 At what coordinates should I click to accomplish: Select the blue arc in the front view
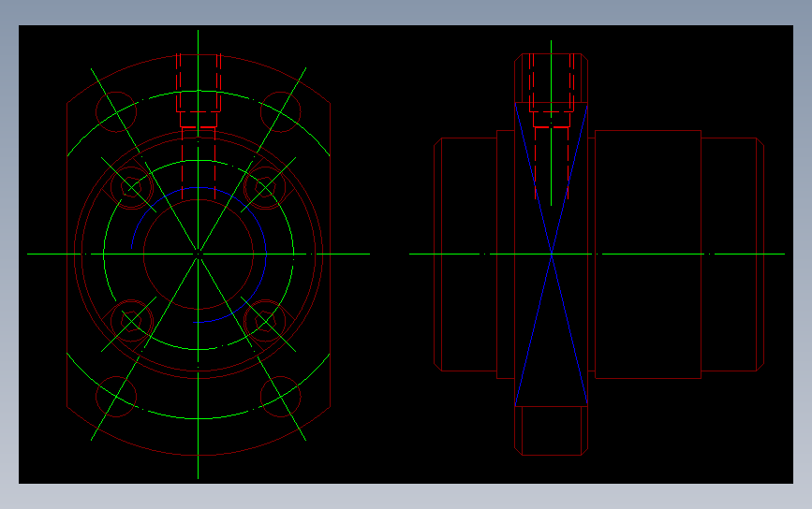[199, 254]
